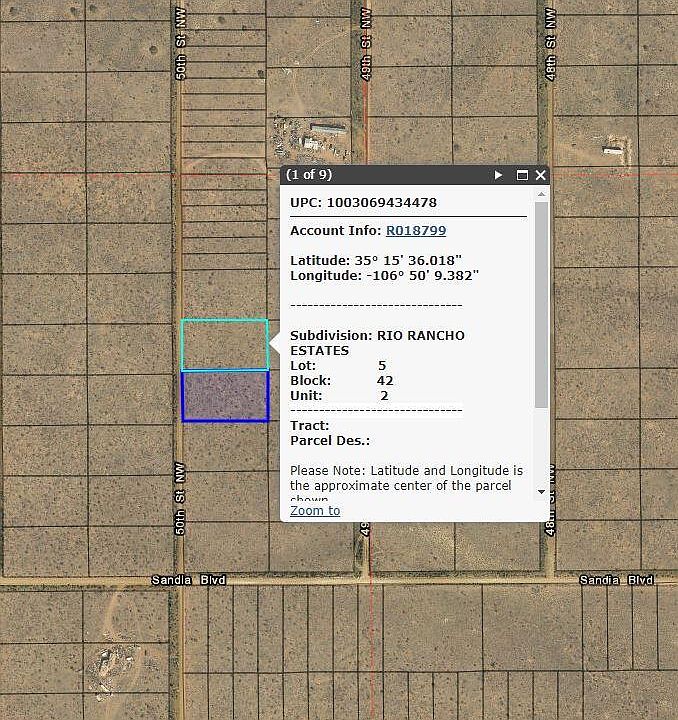Click the (1 of 9) counter text
The height and width of the screenshot is (720, 678).
(308, 174)
